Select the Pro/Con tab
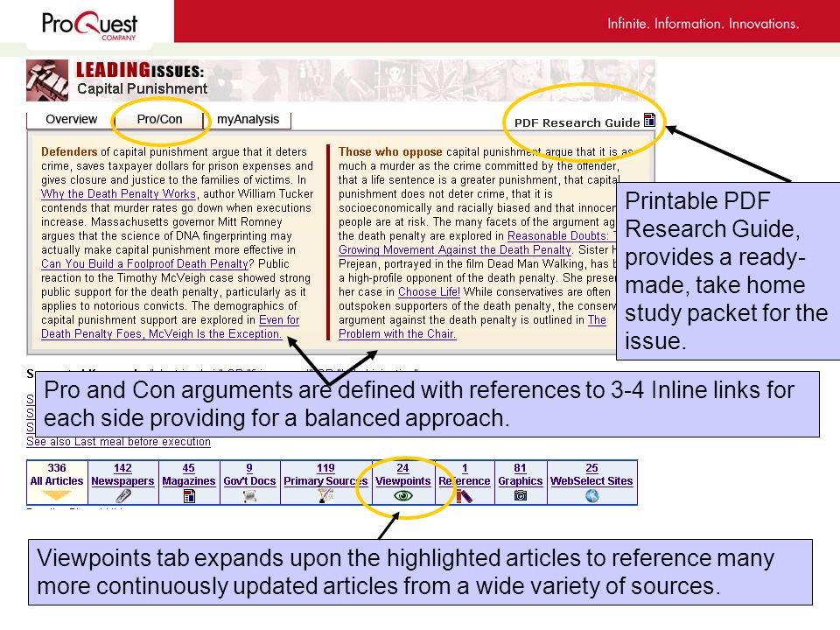This screenshot has width=840, height=630. point(159,120)
